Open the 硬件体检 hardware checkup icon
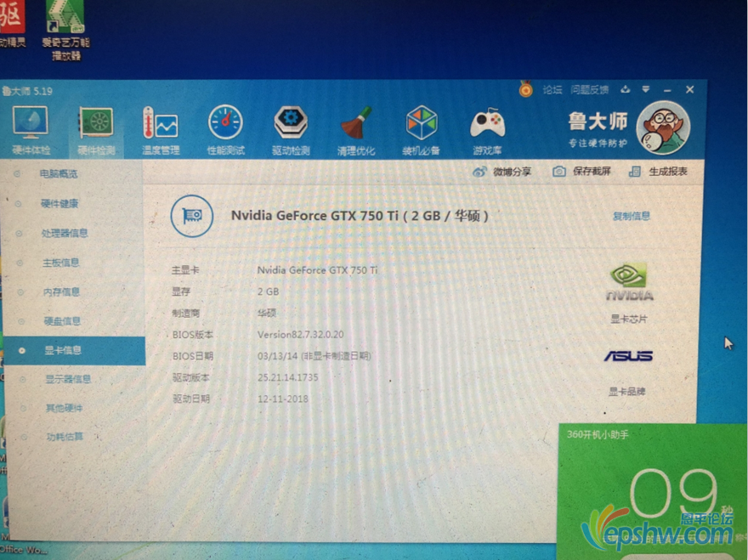 click(31, 130)
